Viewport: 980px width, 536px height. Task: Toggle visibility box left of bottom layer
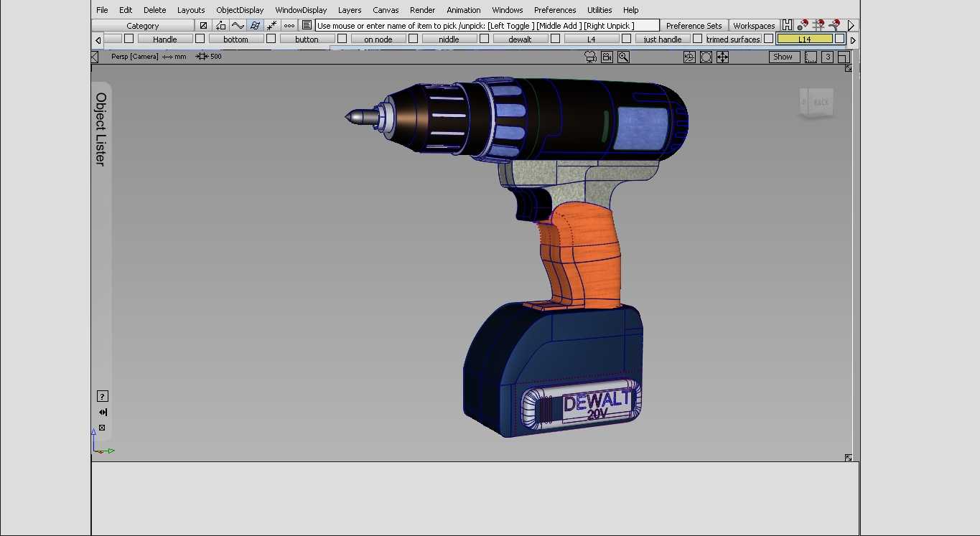tap(200, 39)
